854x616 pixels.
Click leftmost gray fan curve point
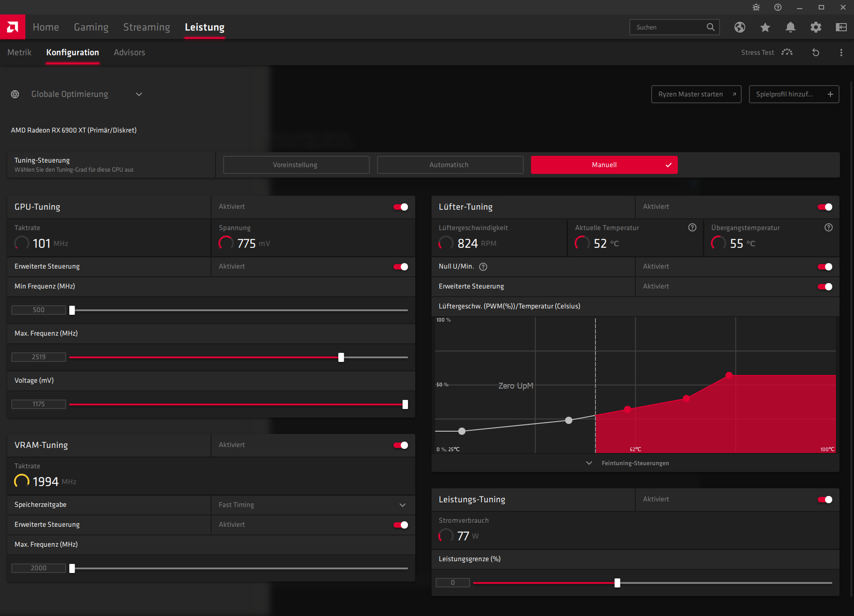tap(462, 431)
